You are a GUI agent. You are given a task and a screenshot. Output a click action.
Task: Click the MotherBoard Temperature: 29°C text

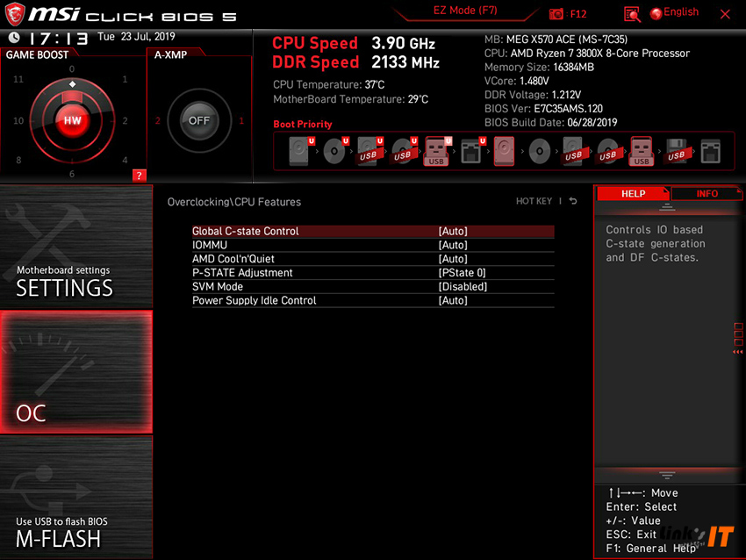coord(351,99)
